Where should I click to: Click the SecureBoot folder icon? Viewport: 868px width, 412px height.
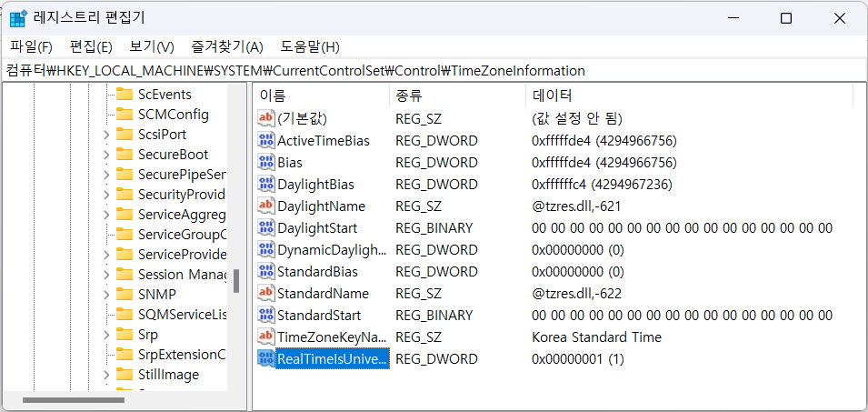coord(125,155)
